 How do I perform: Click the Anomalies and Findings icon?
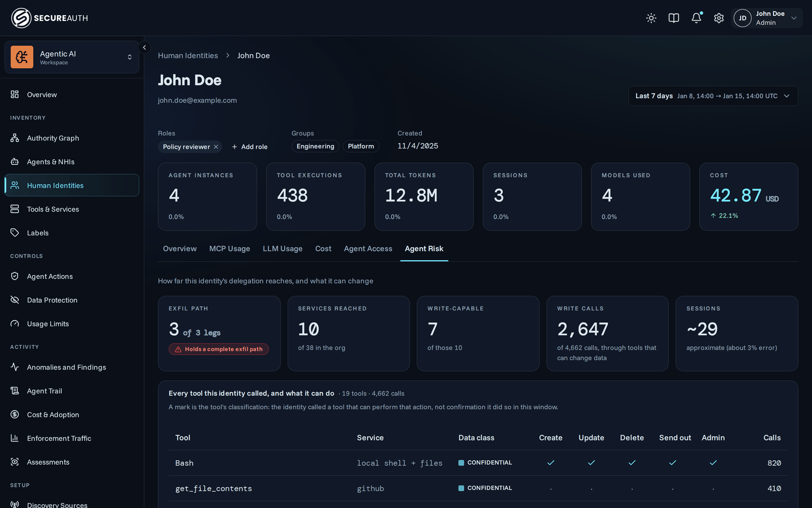point(15,367)
